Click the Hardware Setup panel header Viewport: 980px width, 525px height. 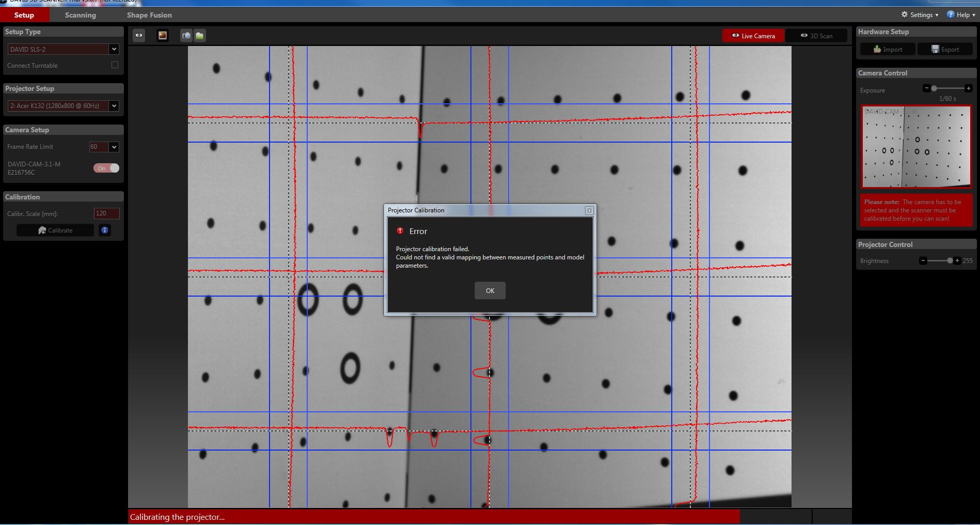[916, 32]
